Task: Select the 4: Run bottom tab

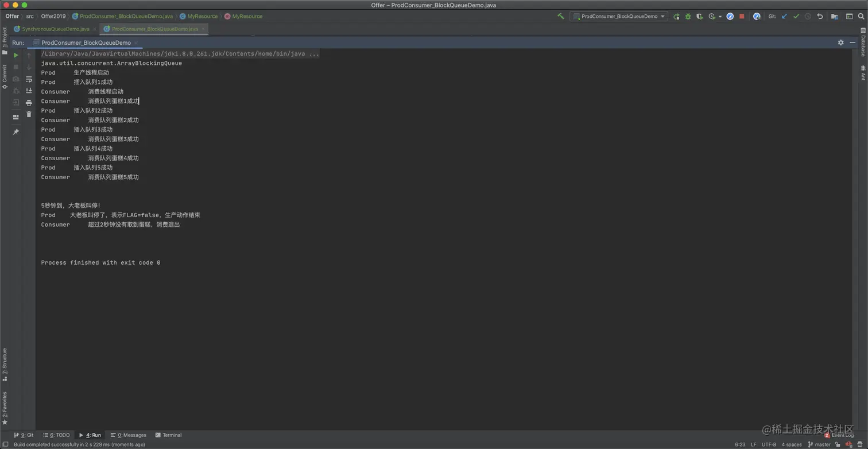Action: coord(90,435)
